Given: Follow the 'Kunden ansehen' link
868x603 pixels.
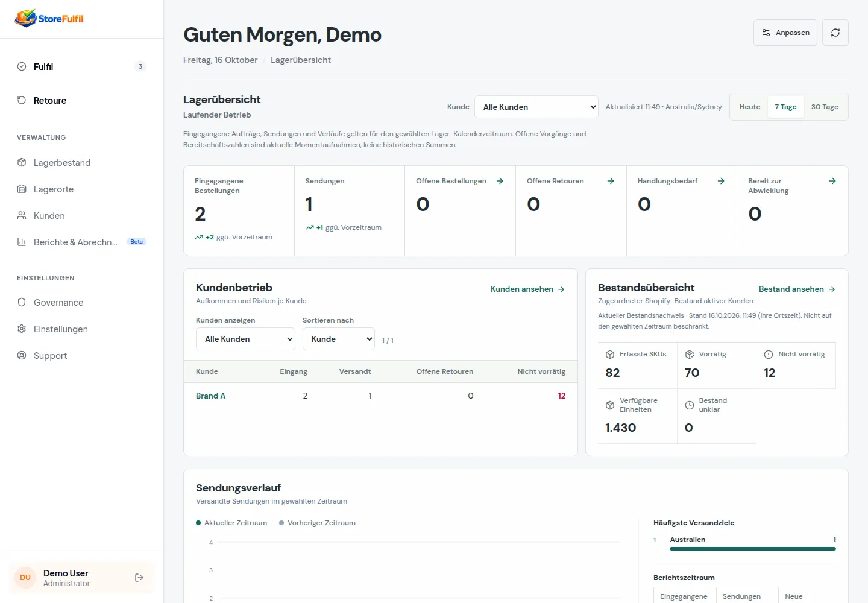Looking at the screenshot, I should pyautogui.click(x=527, y=289).
